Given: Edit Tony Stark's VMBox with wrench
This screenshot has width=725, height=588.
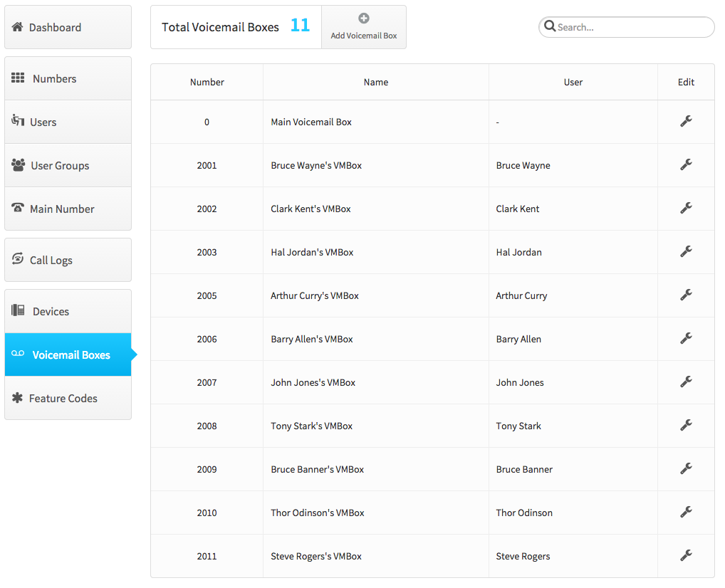Looking at the screenshot, I should (x=686, y=425).
